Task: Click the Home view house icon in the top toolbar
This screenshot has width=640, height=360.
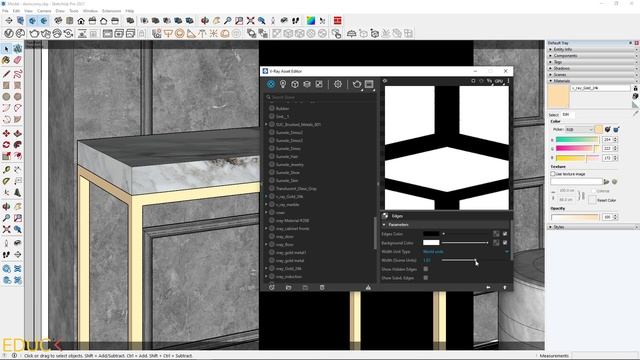Action: (x=81, y=20)
